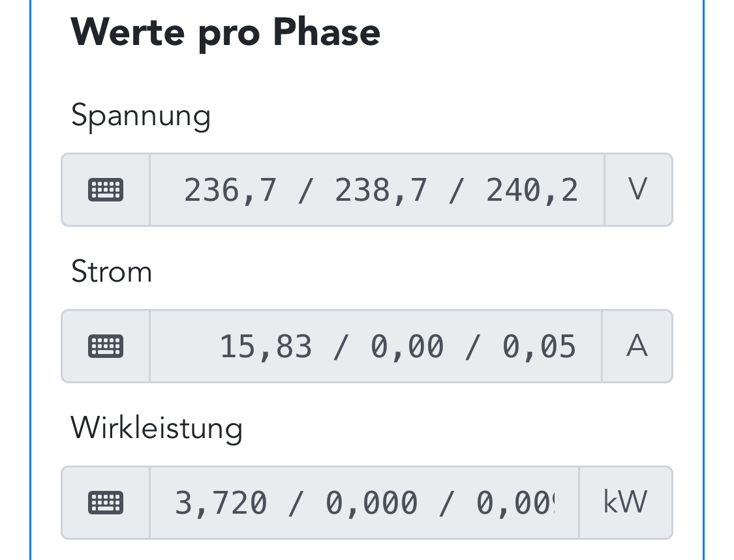Select the Strom values field
734x560 pixels.
(376, 346)
